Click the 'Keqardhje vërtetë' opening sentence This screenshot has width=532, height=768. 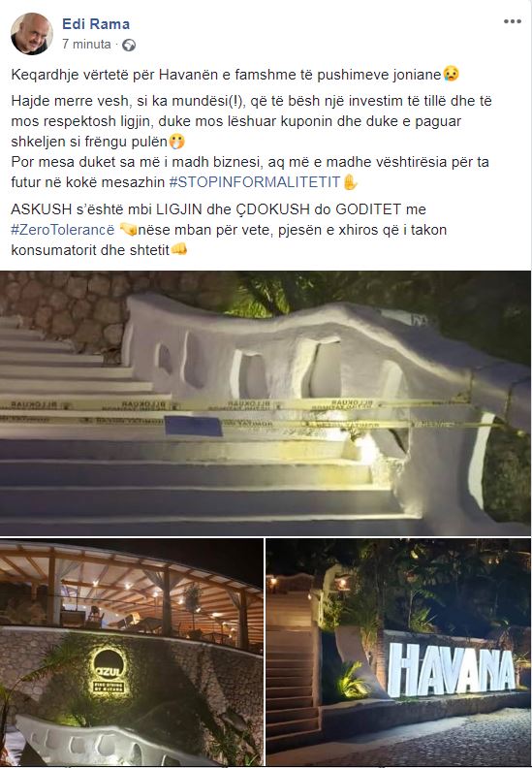235,75
